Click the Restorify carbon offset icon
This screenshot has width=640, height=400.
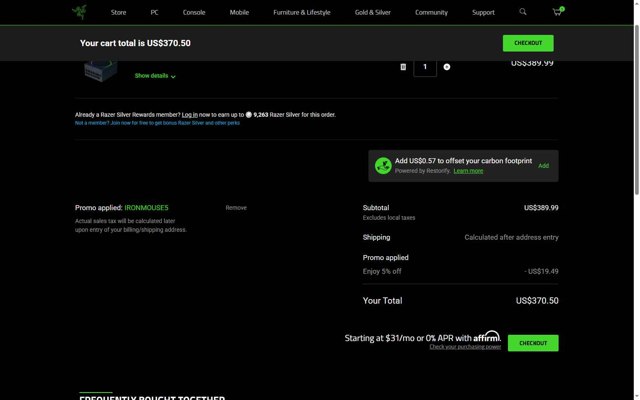tap(383, 166)
